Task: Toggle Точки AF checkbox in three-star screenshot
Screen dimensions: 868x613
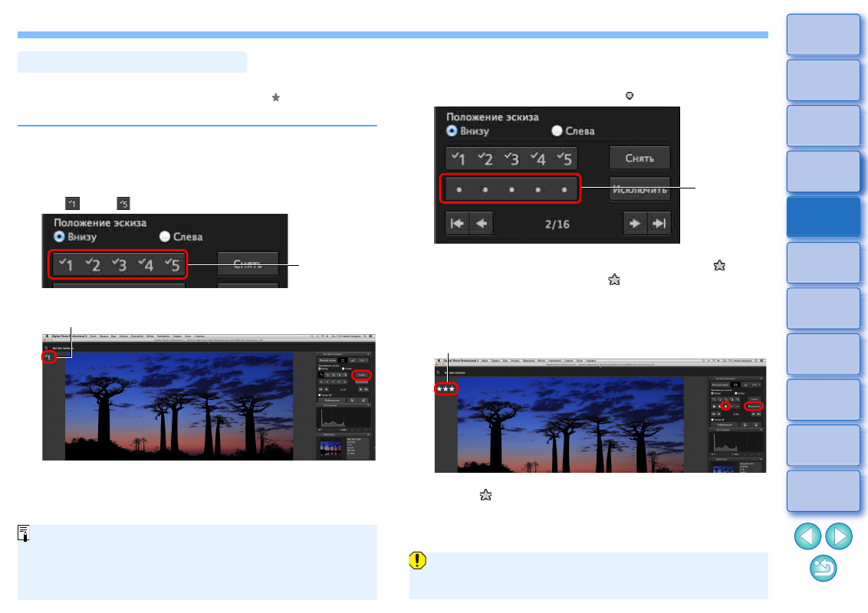Action: tap(712, 420)
